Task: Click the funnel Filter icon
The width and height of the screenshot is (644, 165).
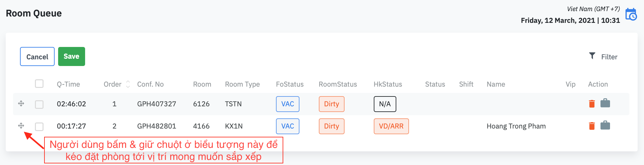Action: pos(592,56)
